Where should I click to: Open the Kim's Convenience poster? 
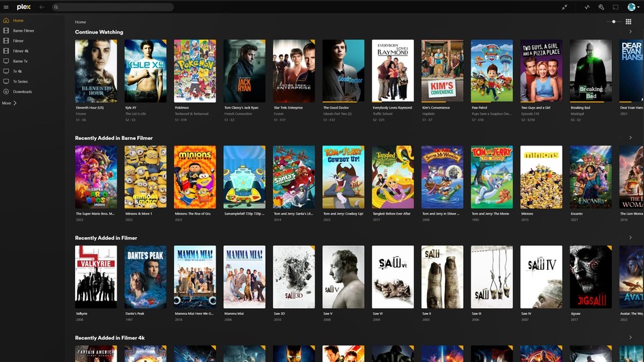point(442,71)
